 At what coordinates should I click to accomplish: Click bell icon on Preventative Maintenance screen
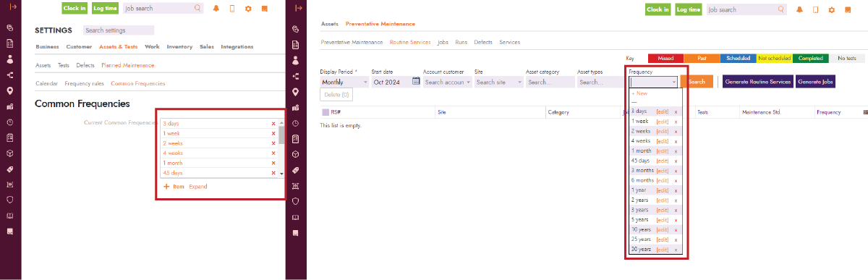[x=799, y=10]
